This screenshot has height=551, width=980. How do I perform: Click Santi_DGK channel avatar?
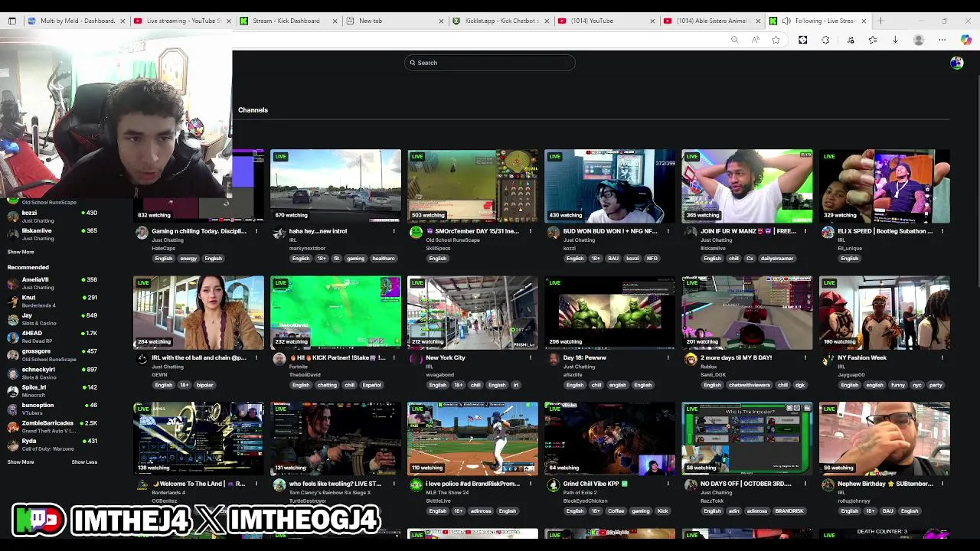tap(691, 359)
